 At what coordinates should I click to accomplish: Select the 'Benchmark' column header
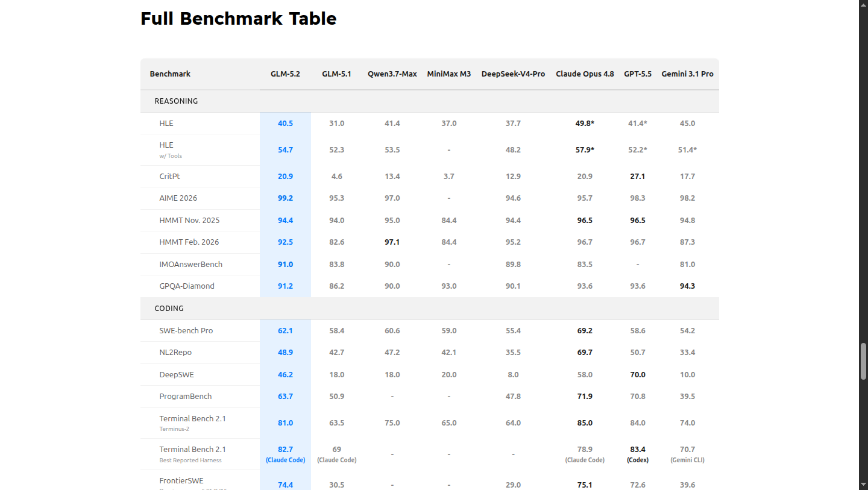tap(170, 74)
